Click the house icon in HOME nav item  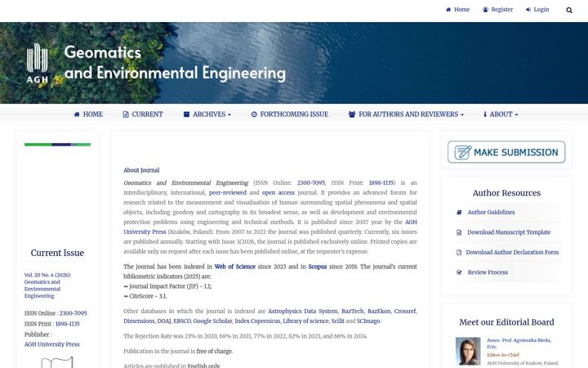pos(77,114)
